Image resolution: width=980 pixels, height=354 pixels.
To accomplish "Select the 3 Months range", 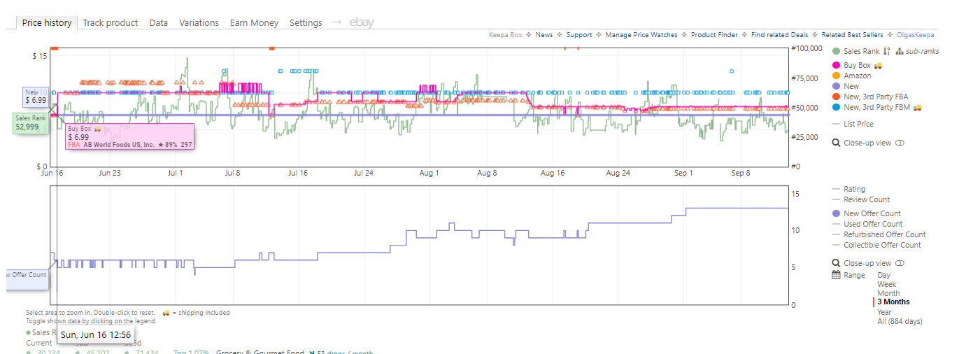I will pos(893,302).
